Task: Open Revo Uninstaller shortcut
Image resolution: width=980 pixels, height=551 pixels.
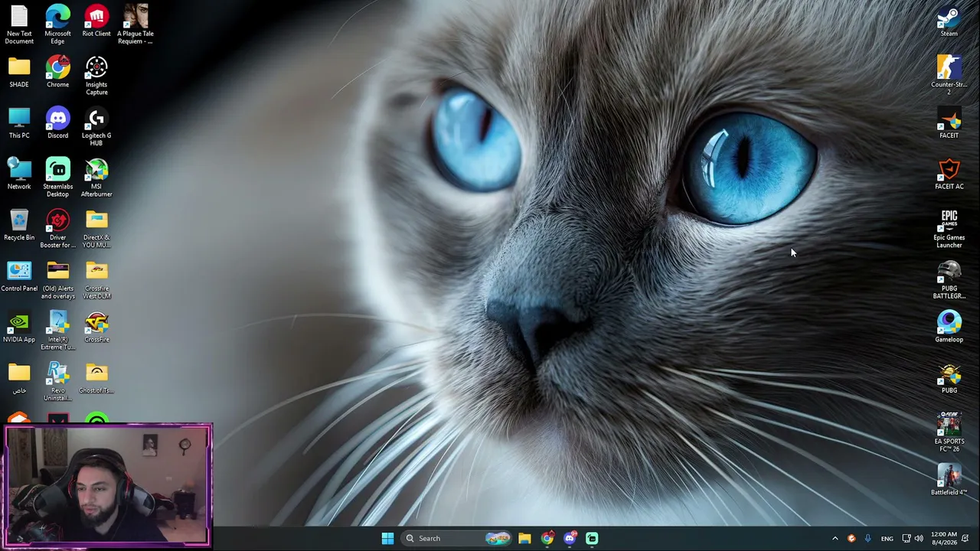Action: [x=57, y=382]
